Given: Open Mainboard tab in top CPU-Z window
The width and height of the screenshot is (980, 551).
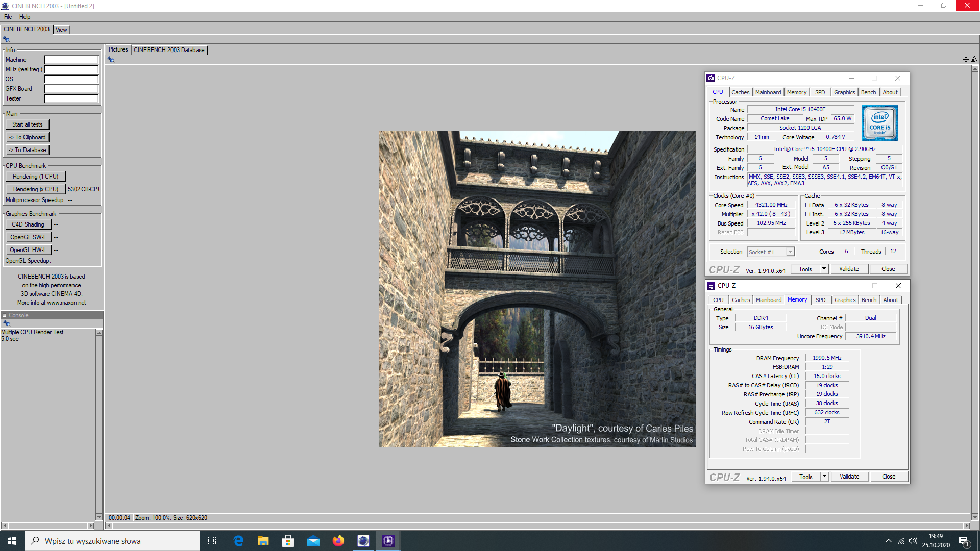Looking at the screenshot, I should (768, 92).
